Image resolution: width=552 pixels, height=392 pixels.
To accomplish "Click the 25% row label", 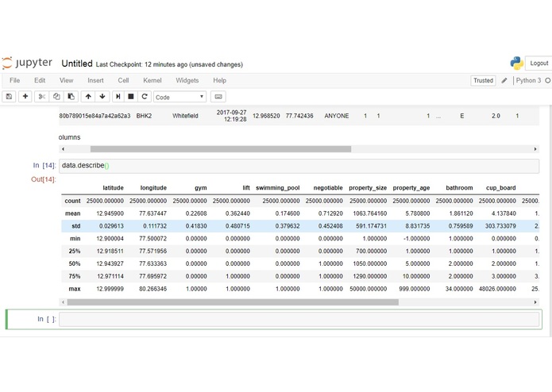I will click(75, 252).
